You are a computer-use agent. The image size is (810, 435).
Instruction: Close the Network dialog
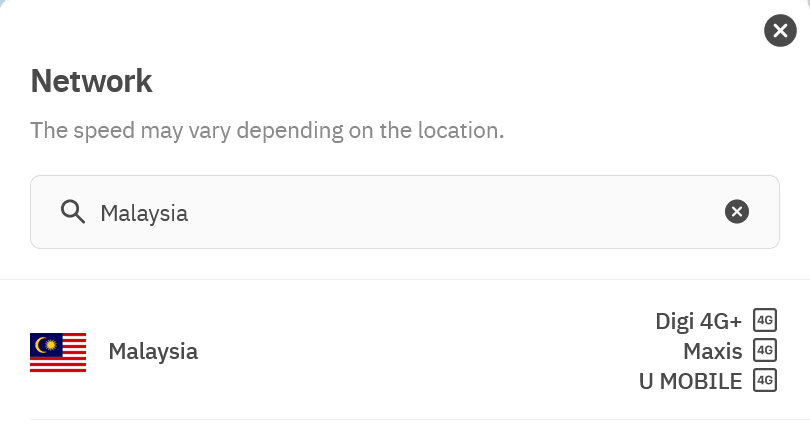pyautogui.click(x=780, y=31)
